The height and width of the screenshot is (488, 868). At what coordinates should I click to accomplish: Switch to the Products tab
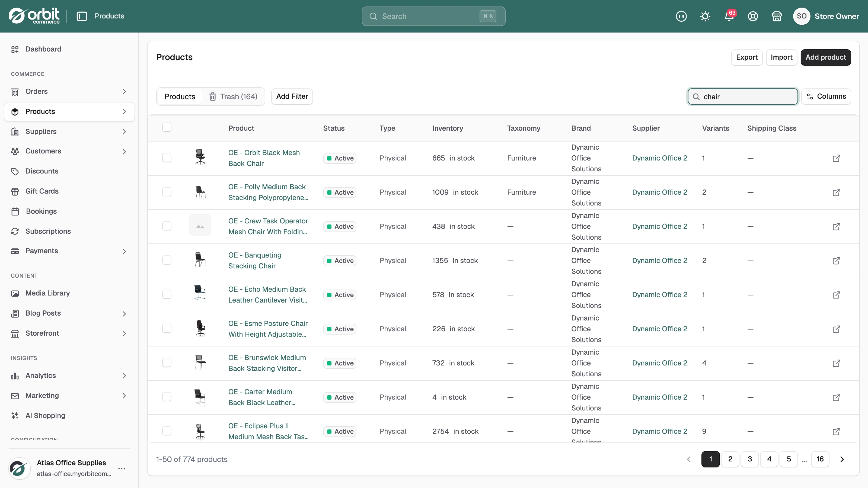pyautogui.click(x=180, y=97)
